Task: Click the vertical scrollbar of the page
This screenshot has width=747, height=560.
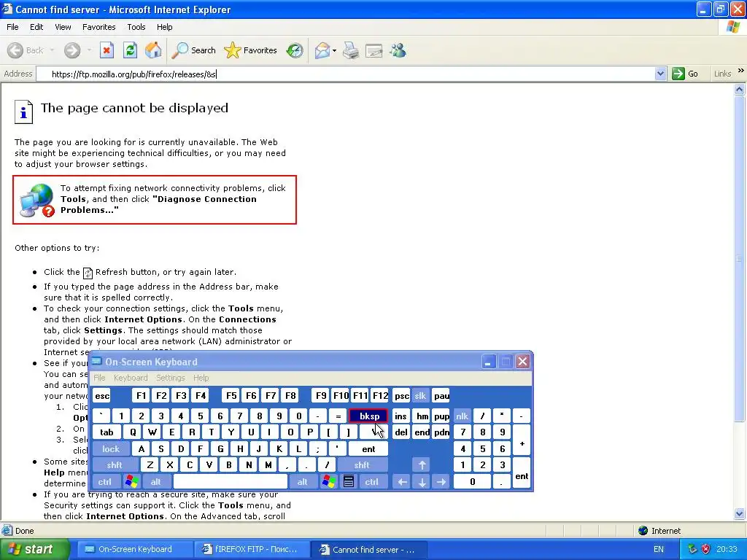Action: click(740, 259)
